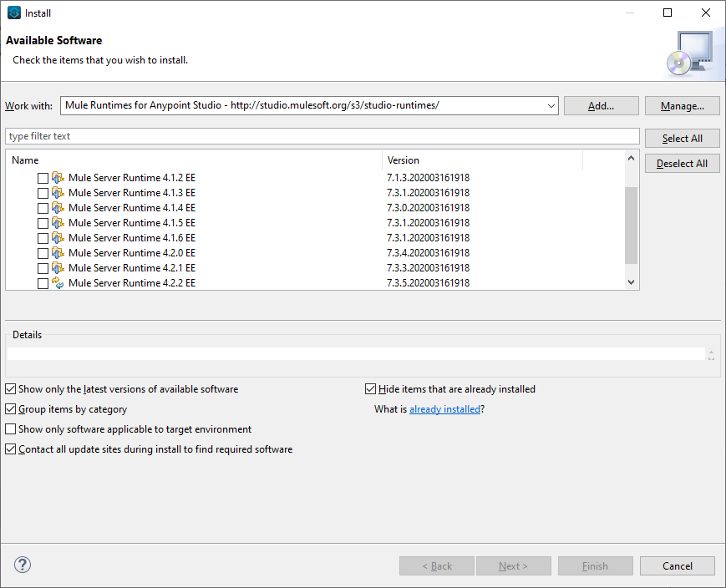Click the Mule Server Runtime 4.2.0 EE feature icon
The image size is (726, 588).
[58, 253]
